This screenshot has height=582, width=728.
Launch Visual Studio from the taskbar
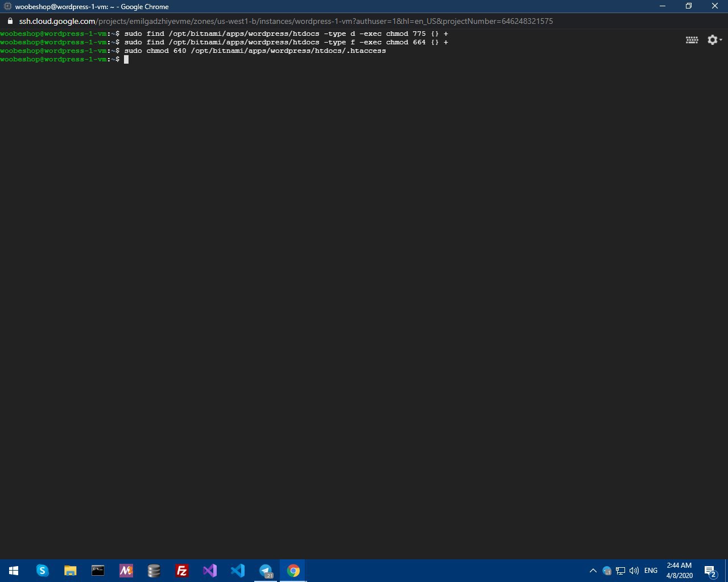tap(209, 571)
